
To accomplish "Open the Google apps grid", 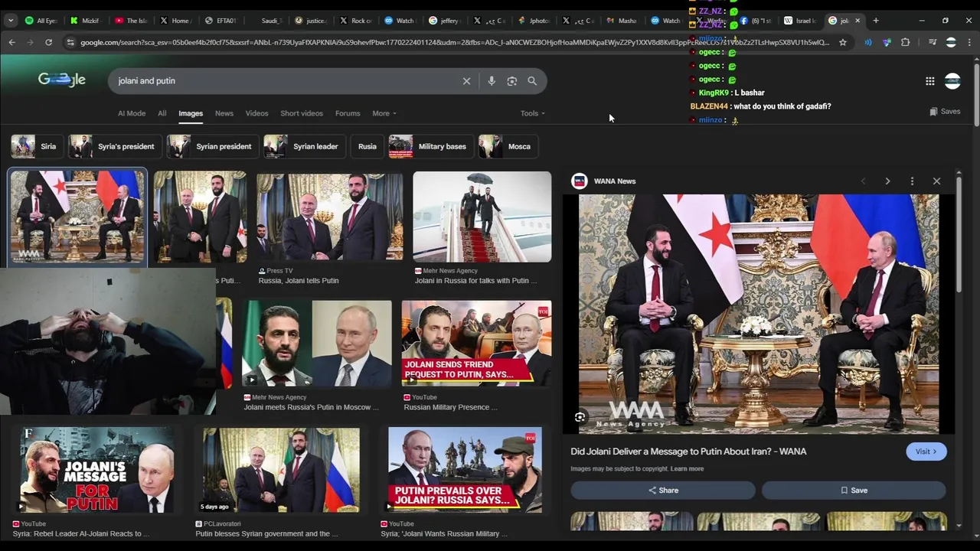I will [929, 81].
